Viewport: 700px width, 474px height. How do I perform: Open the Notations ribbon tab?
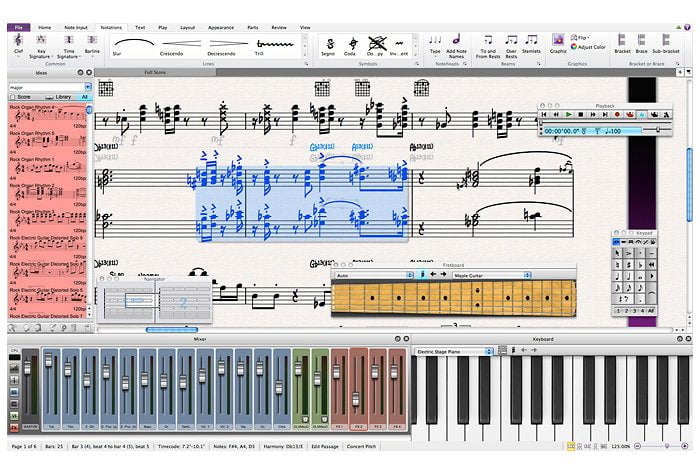(x=111, y=27)
